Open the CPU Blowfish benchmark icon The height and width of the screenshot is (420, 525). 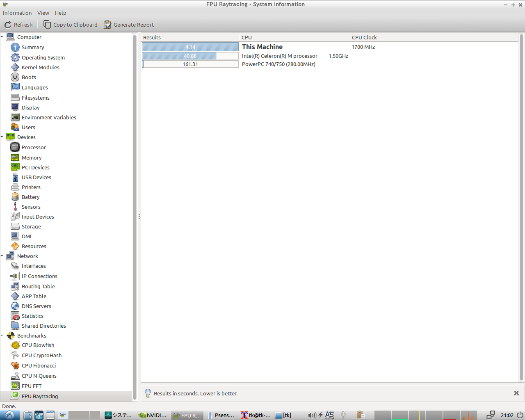pos(15,345)
